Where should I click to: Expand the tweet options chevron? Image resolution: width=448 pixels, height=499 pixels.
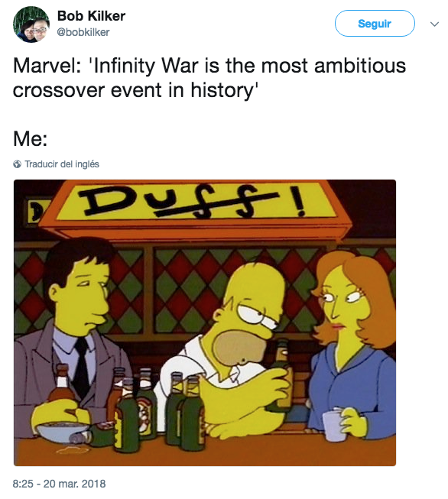(434, 24)
